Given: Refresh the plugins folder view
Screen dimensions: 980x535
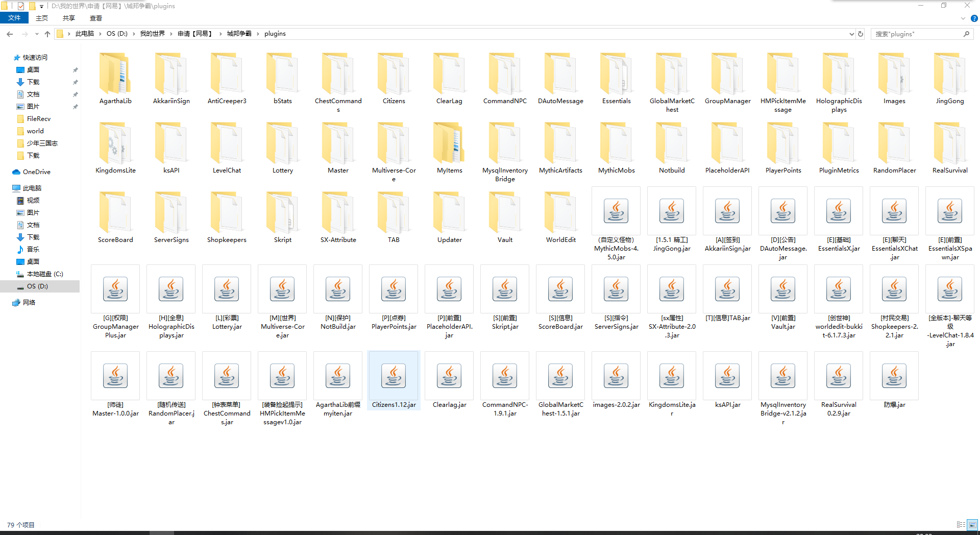Looking at the screenshot, I should 861,34.
